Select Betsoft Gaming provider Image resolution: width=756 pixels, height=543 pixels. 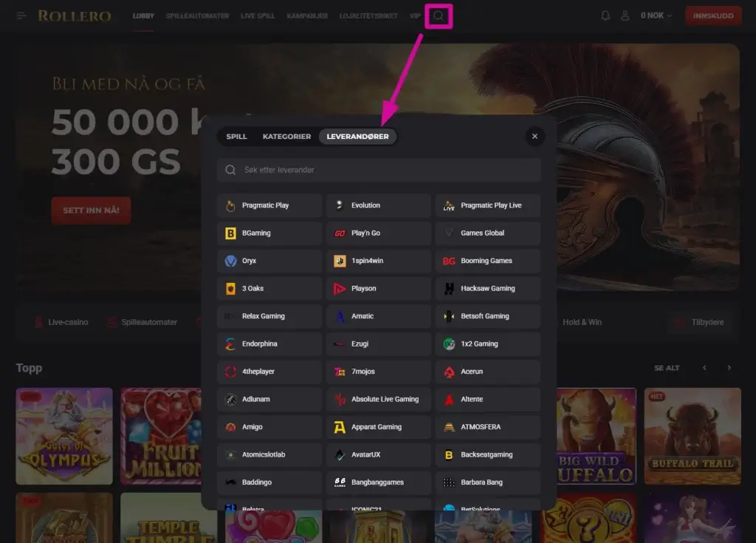(x=488, y=316)
